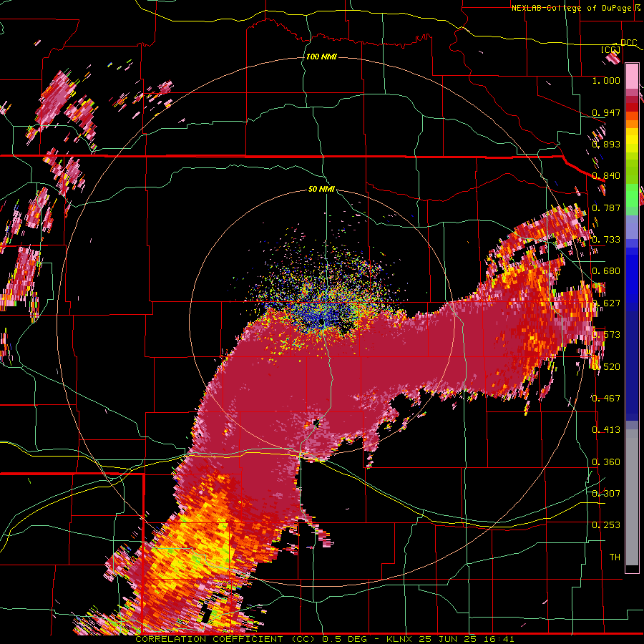Click the 1.000 value on the color scale
Screen dimensions: 644x644
point(606,81)
